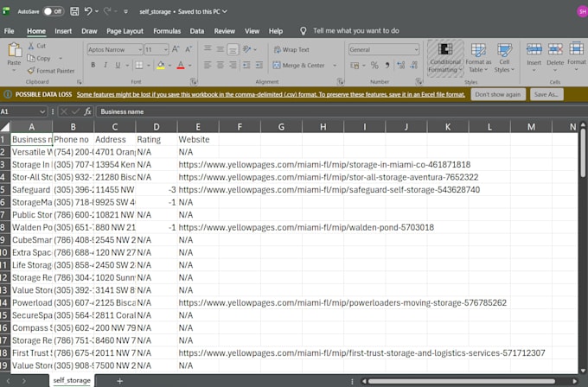Open the font name dropdown Aptos Narrow
This screenshot has height=387, width=588.
pos(140,49)
